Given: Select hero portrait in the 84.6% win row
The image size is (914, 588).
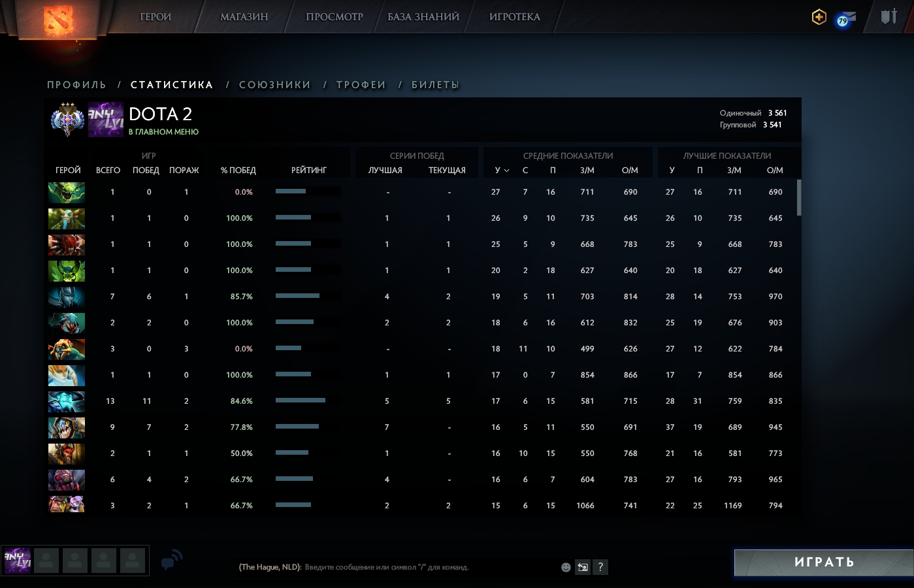Looking at the screenshot, I should click(x=67, y=401).
